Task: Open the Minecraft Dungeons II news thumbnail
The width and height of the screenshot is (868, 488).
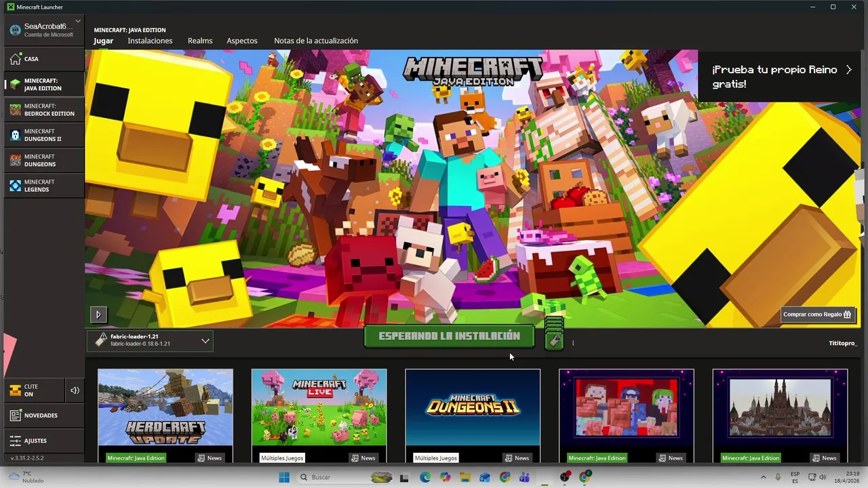Action: [473, 407]
